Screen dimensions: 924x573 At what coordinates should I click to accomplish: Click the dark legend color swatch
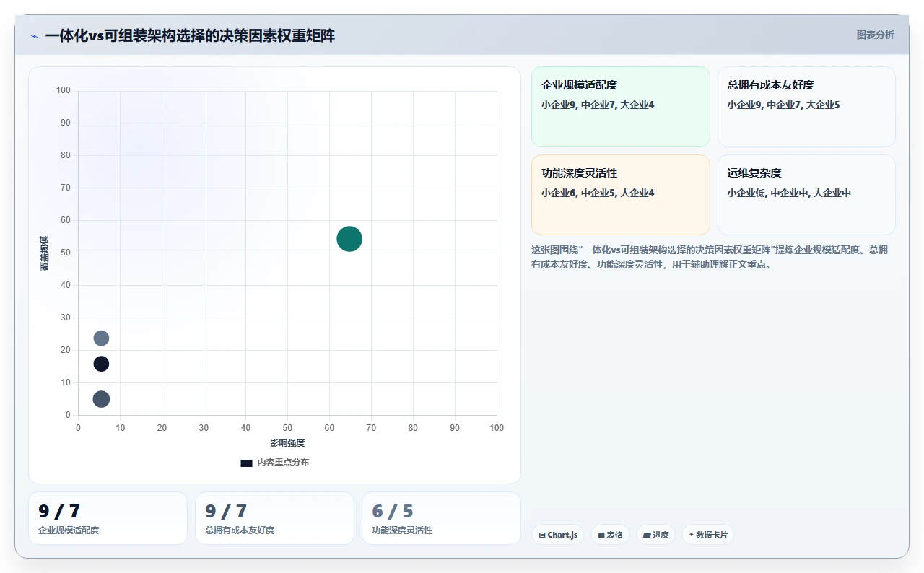point(246,463)
